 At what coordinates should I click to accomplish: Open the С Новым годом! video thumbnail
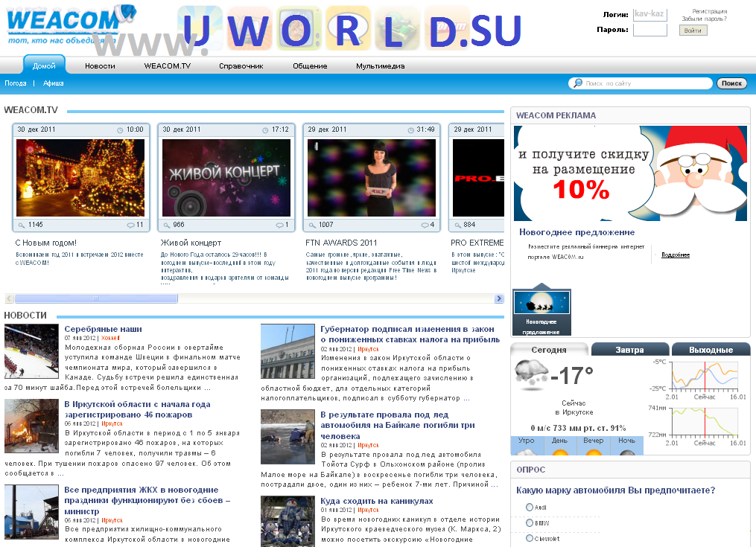80,178
